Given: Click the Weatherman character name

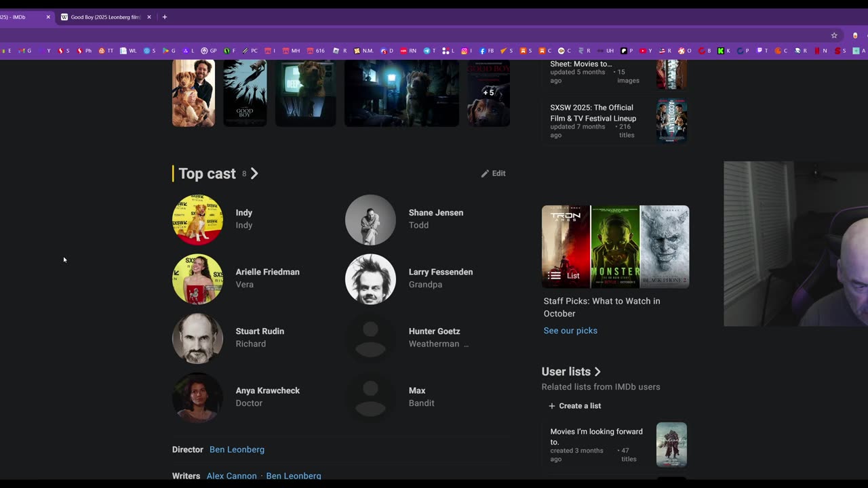Looking at the screenshot, I should pyautogui.click(x=434, y=344).
